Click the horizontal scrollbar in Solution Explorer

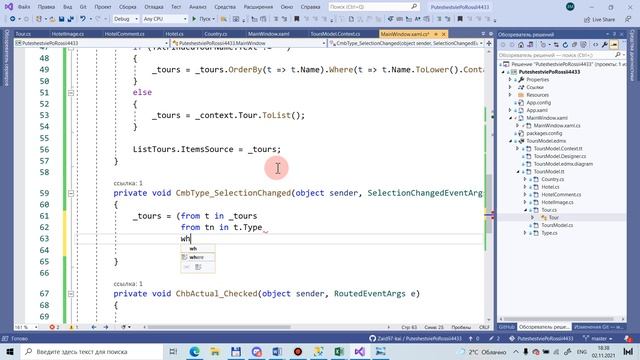(559, 319)
